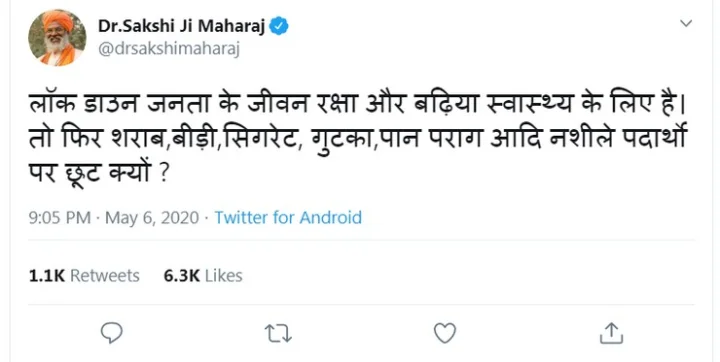This screenshot has width=720, height=362.
Task: Click the May 6, 2020 date
Action: point(152,217)
